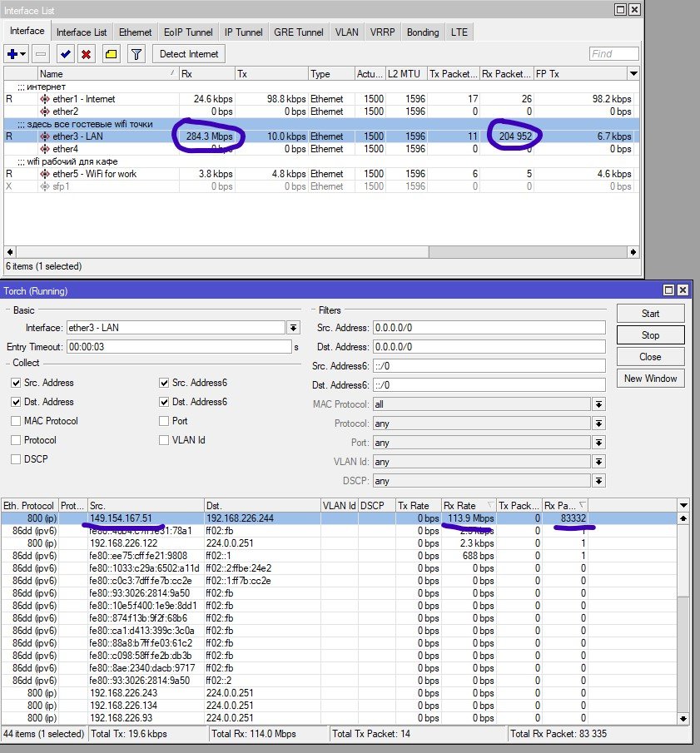Viewport: 700px width, 753px height.
Task: Click the yellow Comment note icon
Action: point(111,54)
